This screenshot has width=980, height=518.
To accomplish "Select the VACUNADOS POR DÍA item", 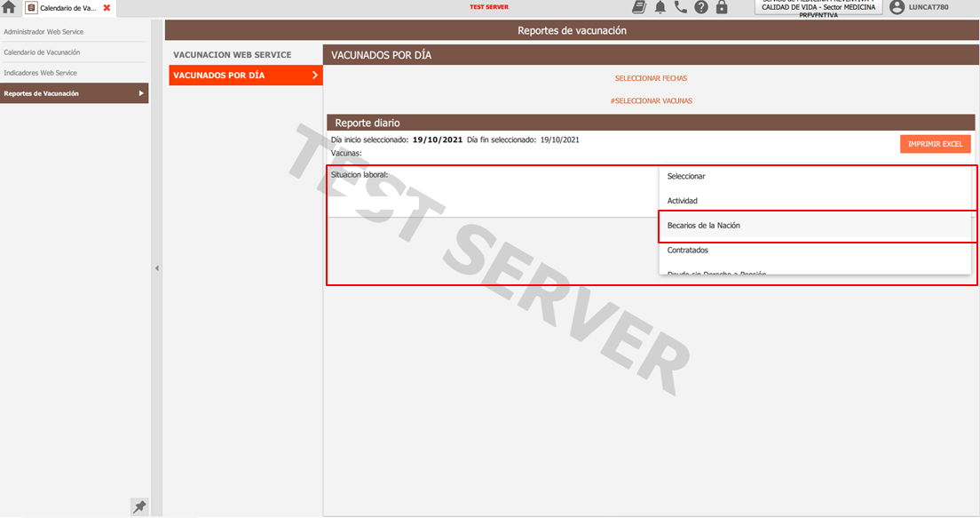I will 245,76.
